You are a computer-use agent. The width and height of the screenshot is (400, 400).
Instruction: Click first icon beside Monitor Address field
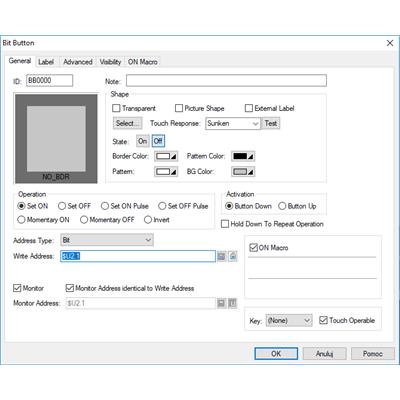click(x=221, y=303)
